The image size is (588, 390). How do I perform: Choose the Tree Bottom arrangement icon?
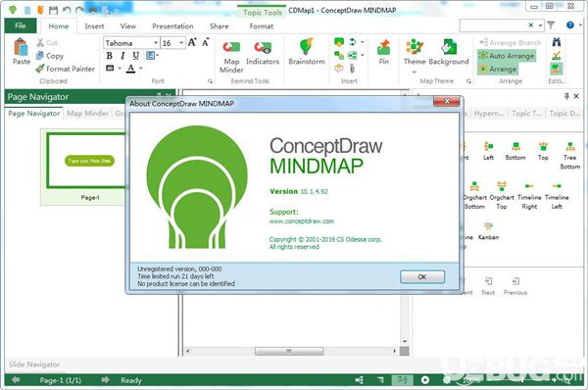point(570,146)
